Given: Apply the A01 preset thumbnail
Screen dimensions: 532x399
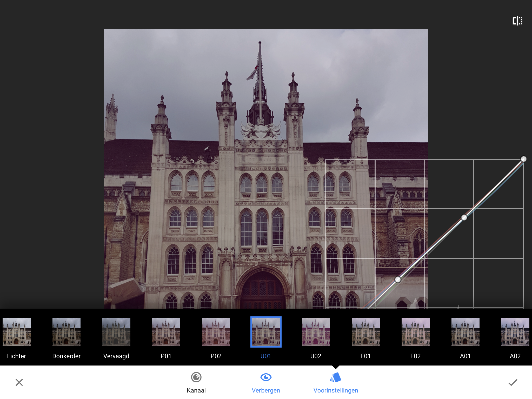Looking at the screenshot, I should tap(465, 332).
